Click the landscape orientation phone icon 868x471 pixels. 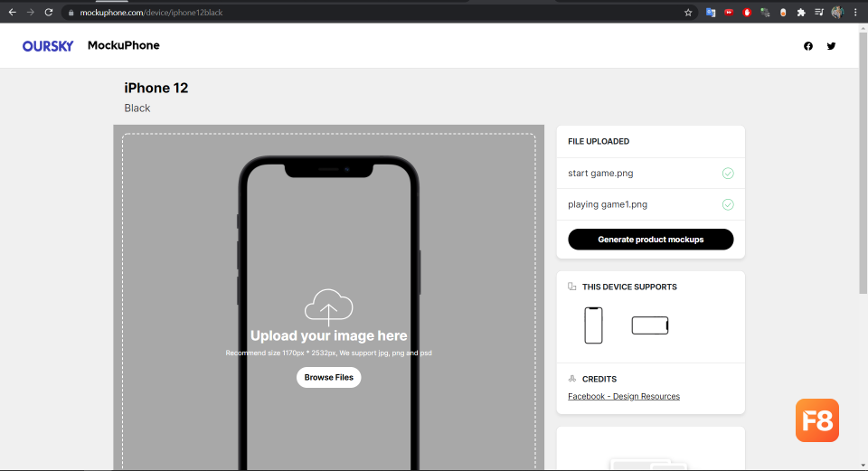(x=650, y=325)
